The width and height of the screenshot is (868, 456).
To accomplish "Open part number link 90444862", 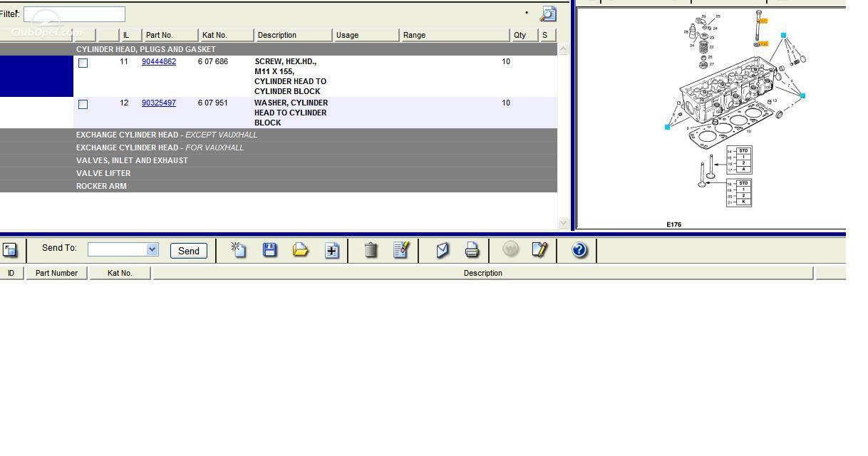I will coord(159,61).
